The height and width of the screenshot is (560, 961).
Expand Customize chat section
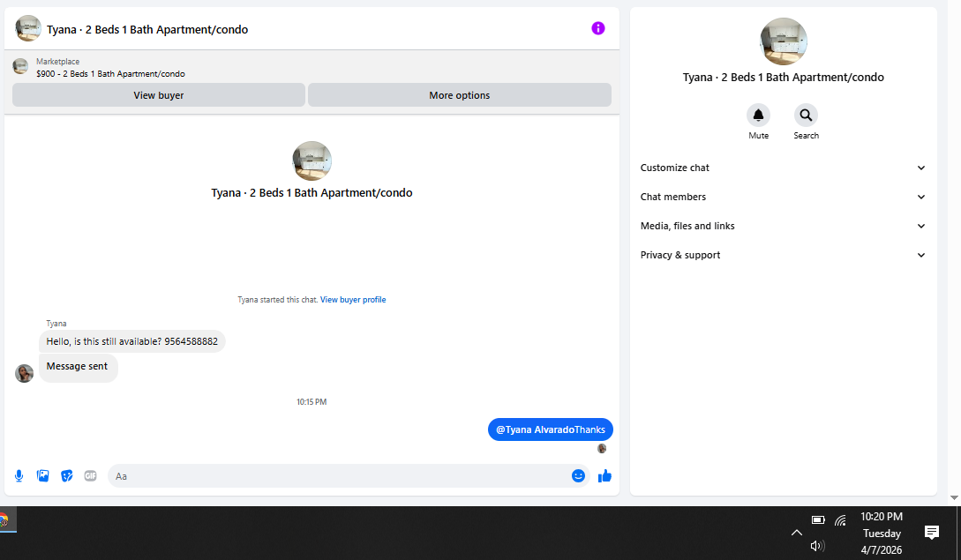tap(783, 168)
